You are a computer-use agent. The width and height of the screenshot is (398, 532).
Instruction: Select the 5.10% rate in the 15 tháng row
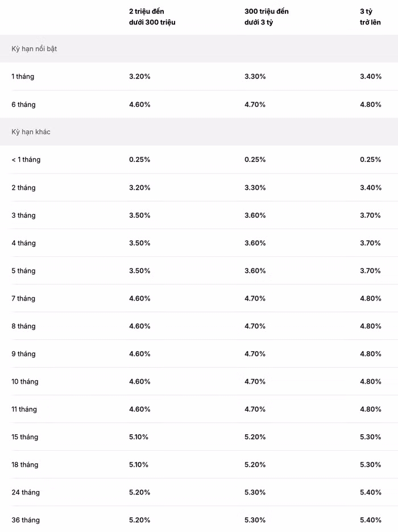[138, 437]
